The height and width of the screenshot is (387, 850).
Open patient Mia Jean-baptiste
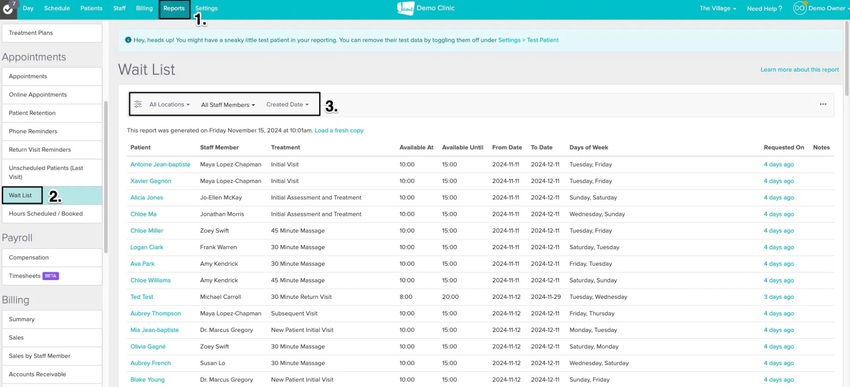pyautogui.click(x=154, y=330)
